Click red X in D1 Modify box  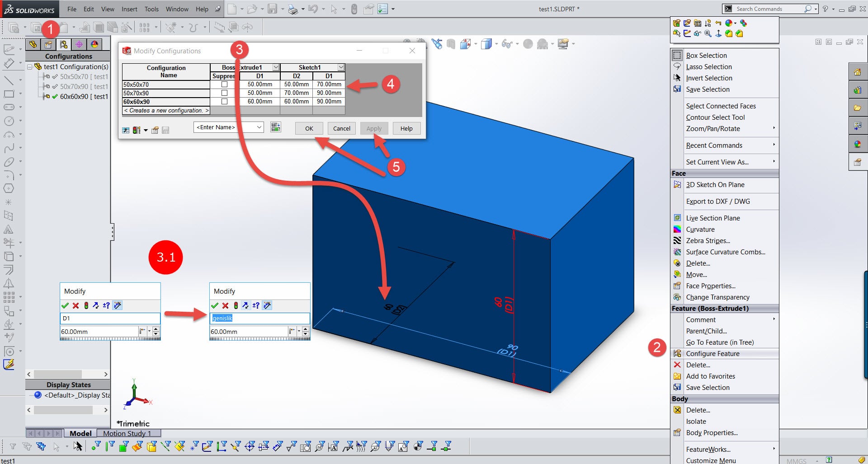(75, 305)
